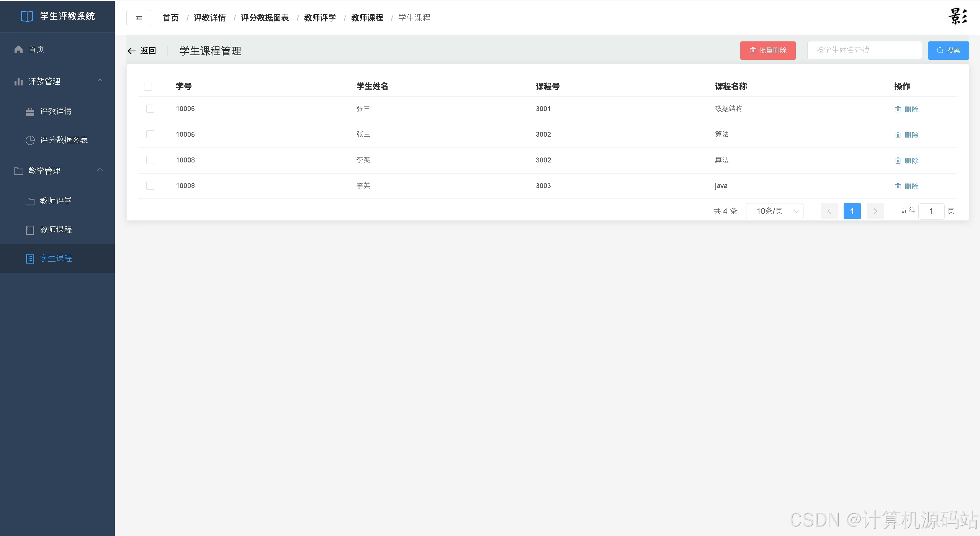
Task: Click 教师课程 in the breadcrumb
Action: (x=367, y=18)
